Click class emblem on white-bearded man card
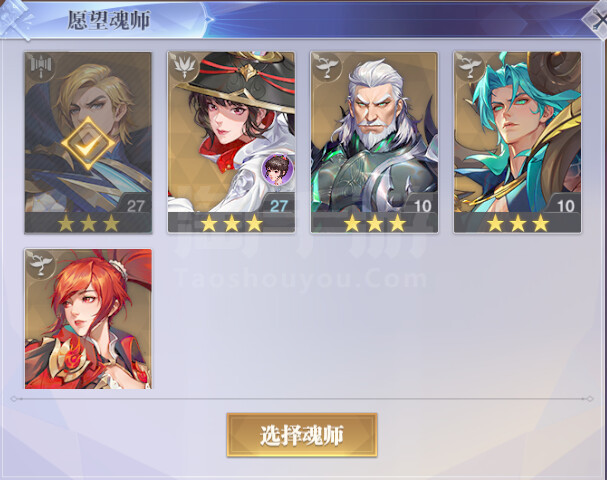607x480 pixels. coord(327,67)
